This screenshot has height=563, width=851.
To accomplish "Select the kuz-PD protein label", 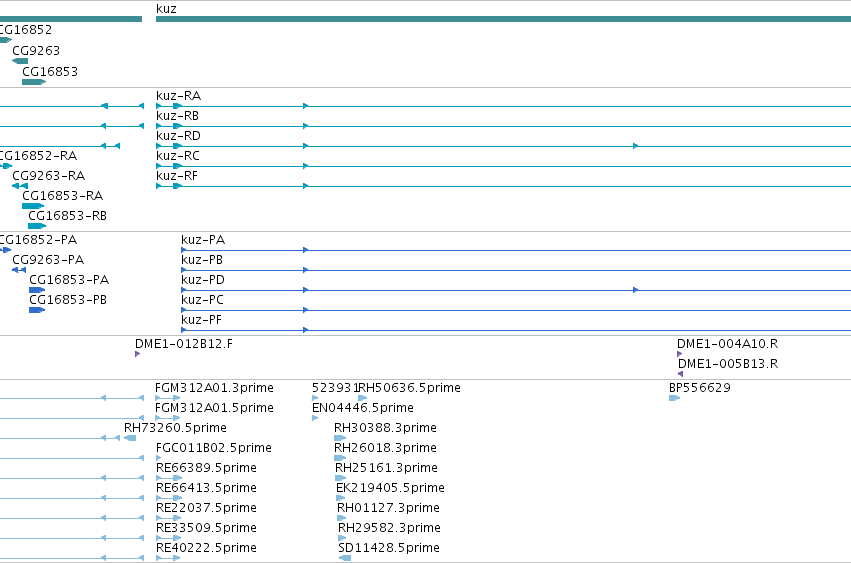I will (203, 280).
